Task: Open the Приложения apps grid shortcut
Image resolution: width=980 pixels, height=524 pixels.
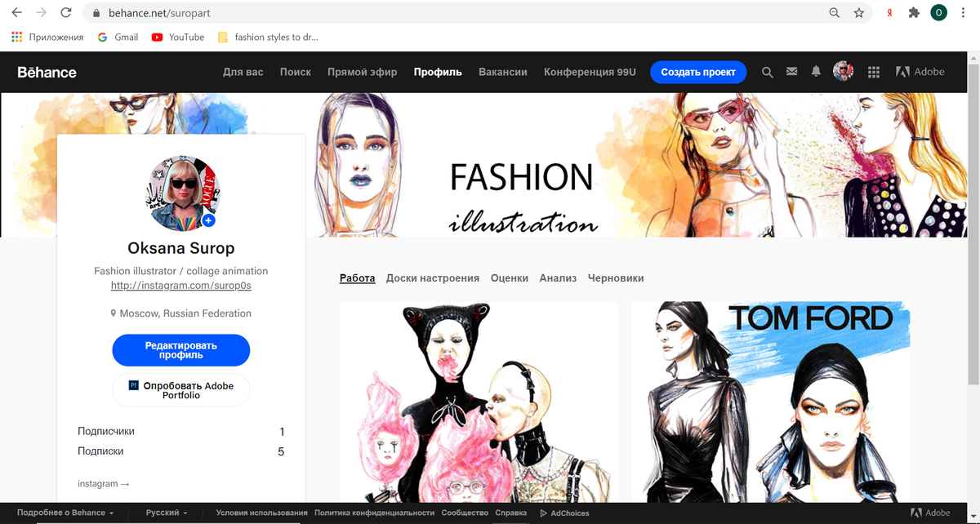Action: 47,37
